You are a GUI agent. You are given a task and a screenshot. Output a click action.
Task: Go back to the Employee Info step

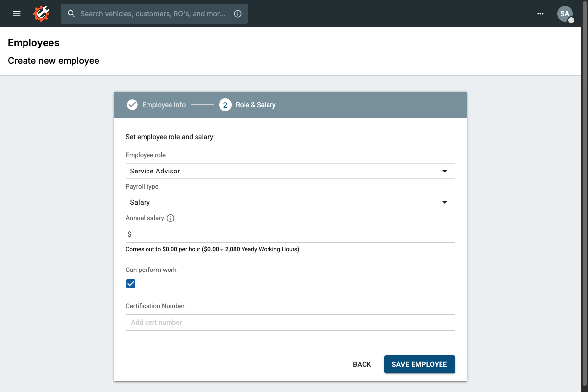[163, 104]
